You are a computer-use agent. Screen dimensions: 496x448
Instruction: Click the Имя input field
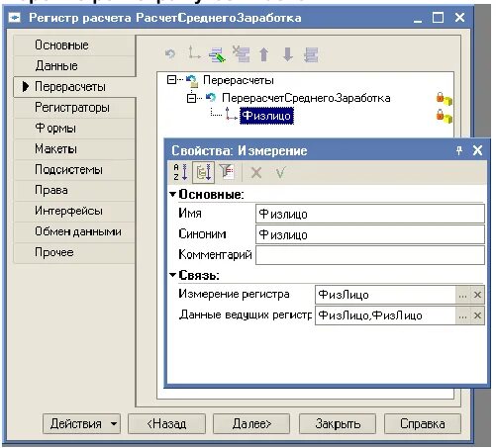pyautogui.click(x=370, y=214)
